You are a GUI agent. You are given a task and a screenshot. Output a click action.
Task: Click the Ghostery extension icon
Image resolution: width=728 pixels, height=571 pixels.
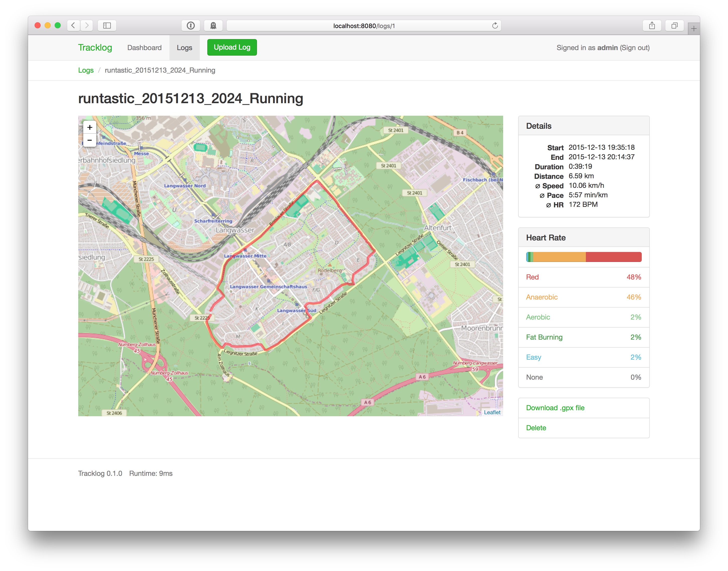[x=213, y=25]
